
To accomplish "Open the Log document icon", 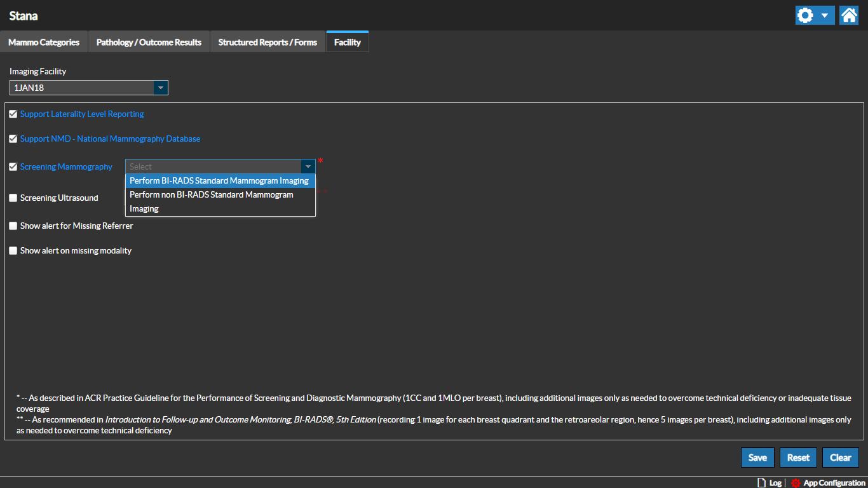I will 762,483.
